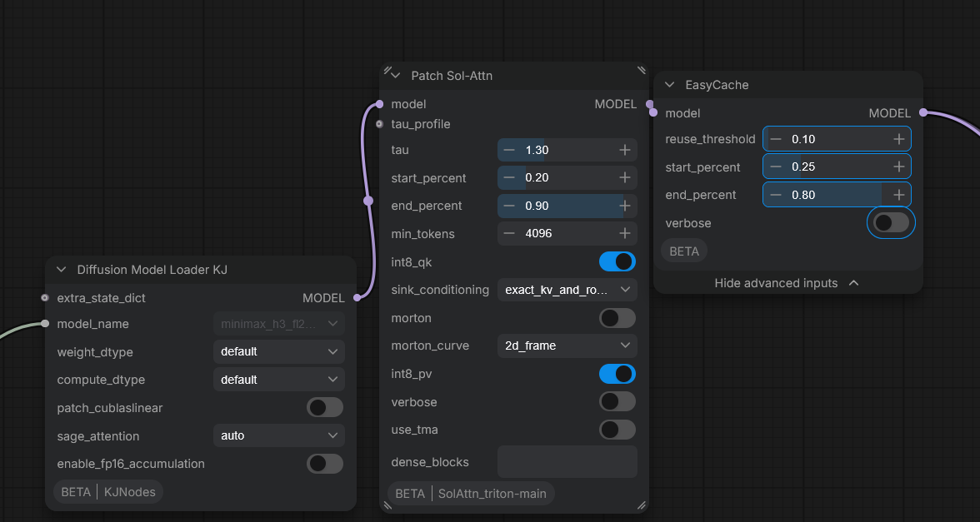Click the BETA badge on EasyCache
This screenshot has height=522, width=980.
[684, 251]
